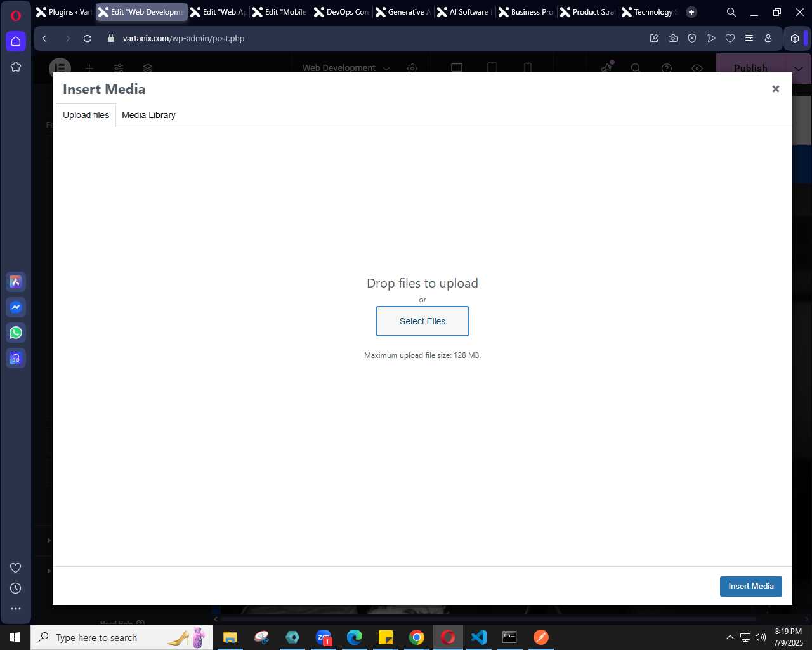Open the music player sidebar icon

coord(16,359)
